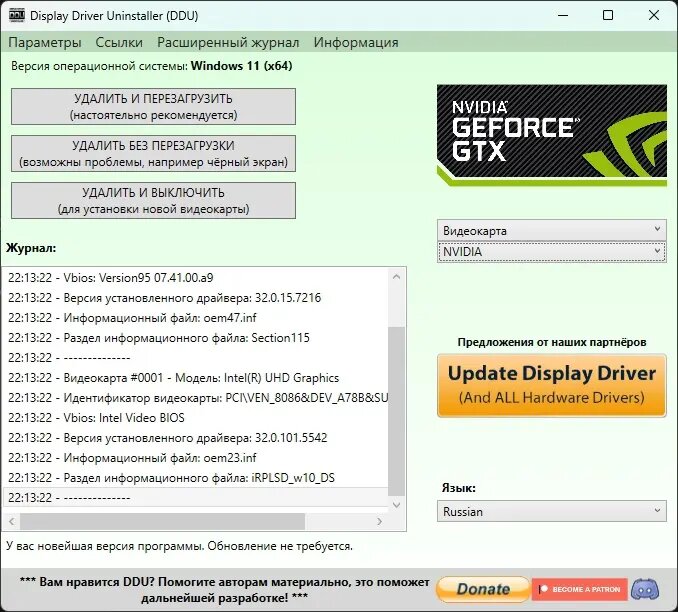Click log horizontal scroll left arrow
The height and width of the screenshot is (612, 678).
[x=12, y=522]
